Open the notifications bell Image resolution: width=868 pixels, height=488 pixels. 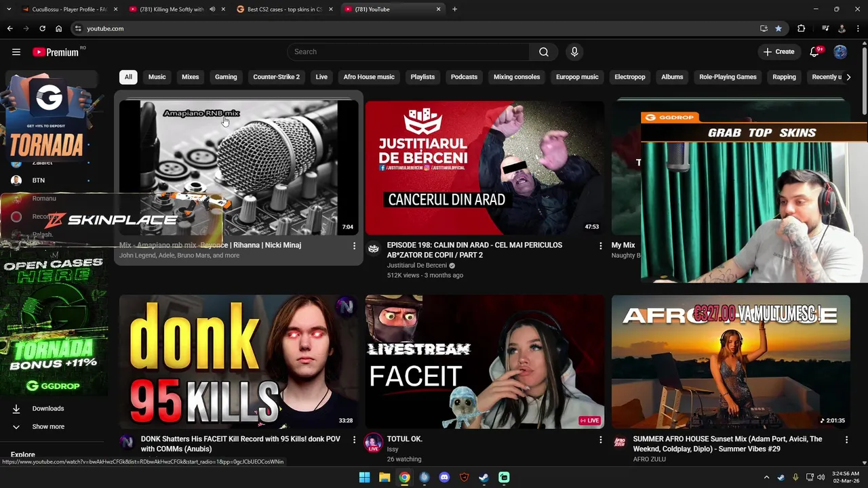[x=815, y=52]
